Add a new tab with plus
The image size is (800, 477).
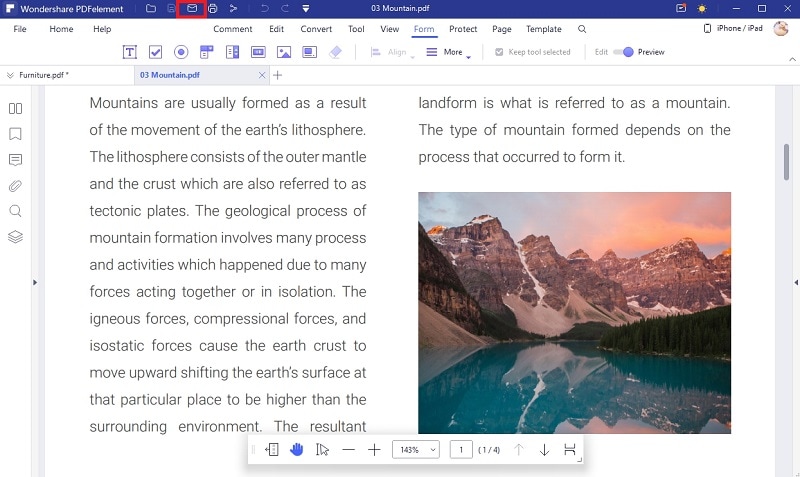click(278, 76)
